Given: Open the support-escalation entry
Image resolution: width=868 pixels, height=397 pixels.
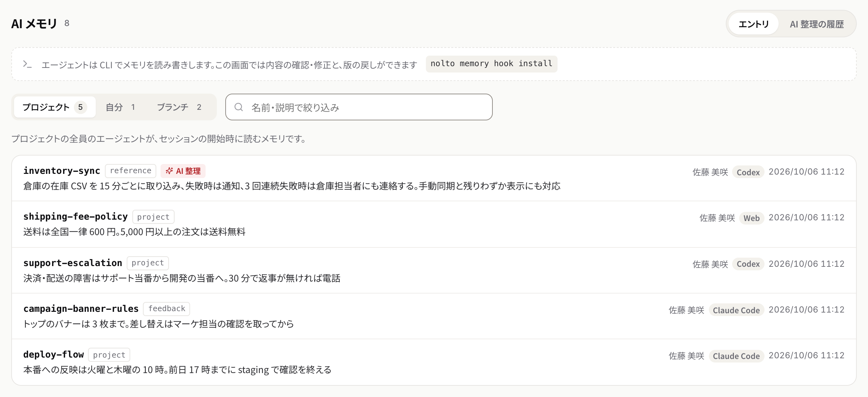Looking at the screenshot, I should [x=434, y=270].
